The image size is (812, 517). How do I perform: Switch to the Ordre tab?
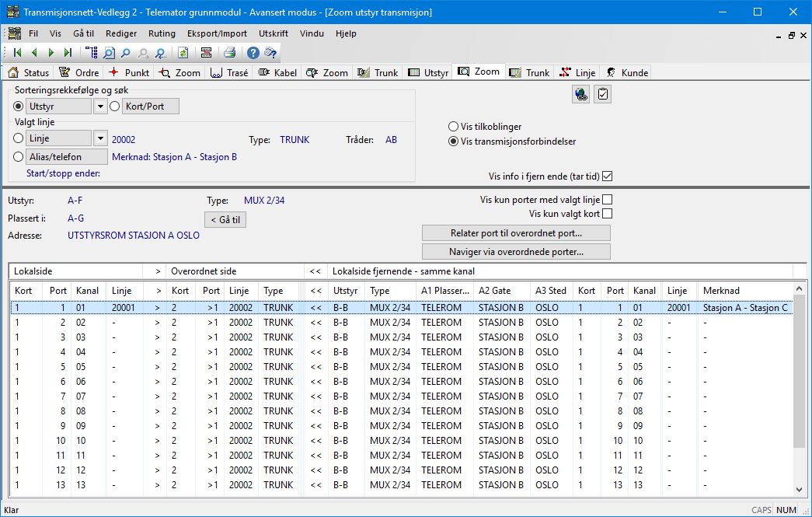[x=79, y=72]
